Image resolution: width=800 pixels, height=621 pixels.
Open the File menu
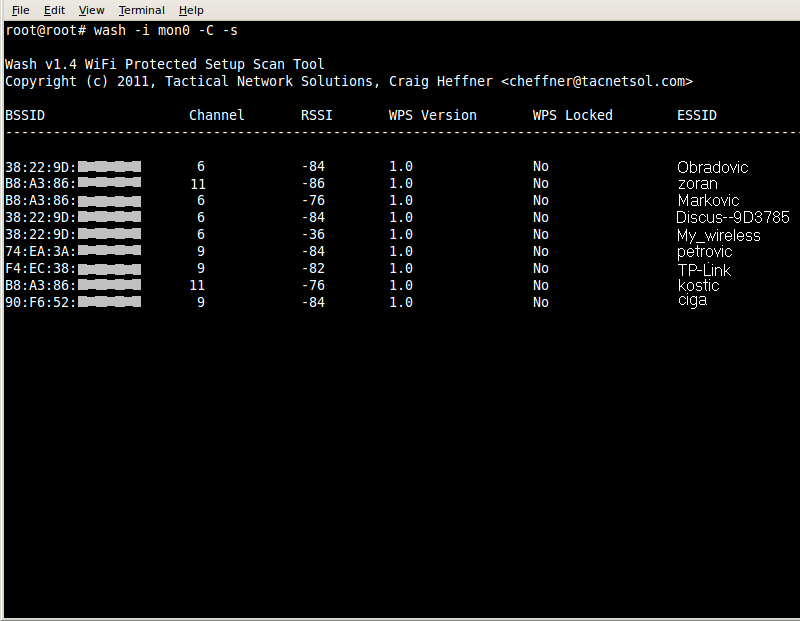[20, 10]
